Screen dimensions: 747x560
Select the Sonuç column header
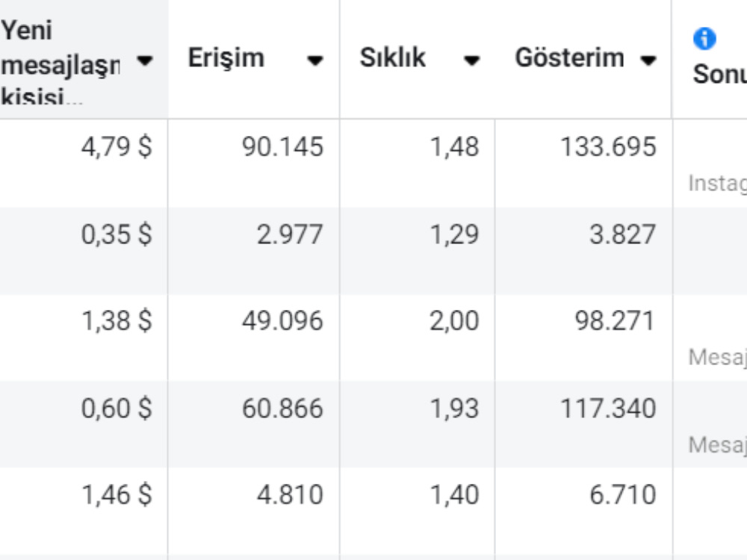pos(719,74)
